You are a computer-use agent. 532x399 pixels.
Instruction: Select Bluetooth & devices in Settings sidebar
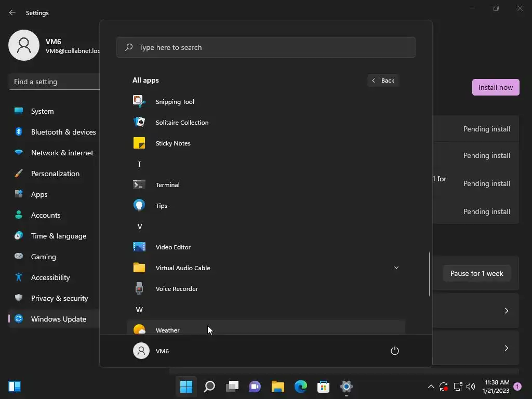coord(54,132)
